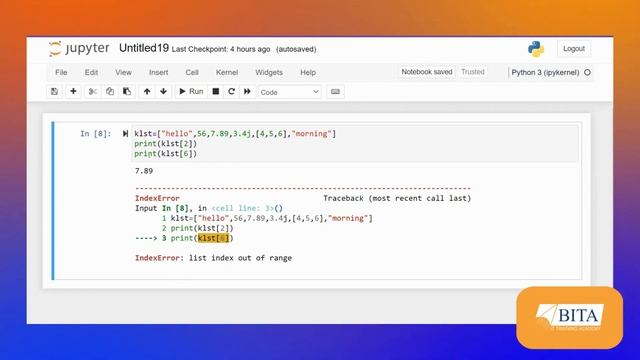Click code line print(klst[2]) in cell
The height and width of the screenshot is (360, 640).
[166, 144]
